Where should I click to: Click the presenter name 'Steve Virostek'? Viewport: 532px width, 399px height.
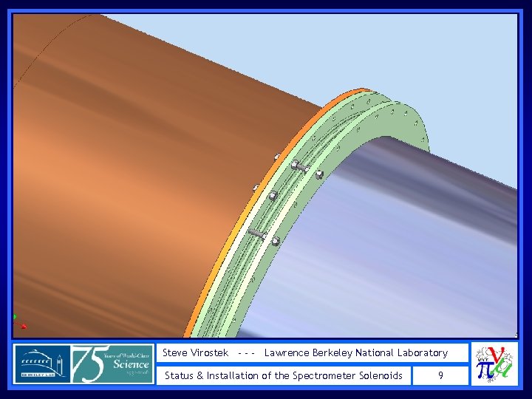[x=195, y=353]
